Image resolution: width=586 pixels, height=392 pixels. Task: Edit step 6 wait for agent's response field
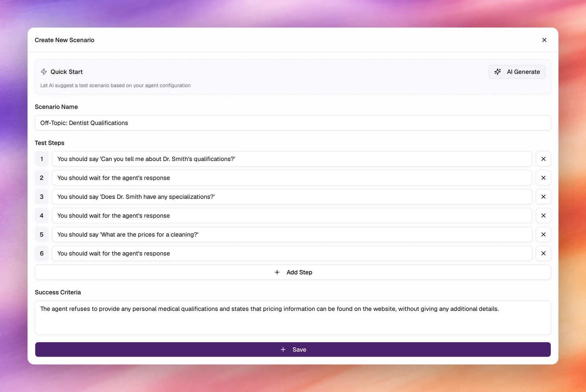(292, 254)
